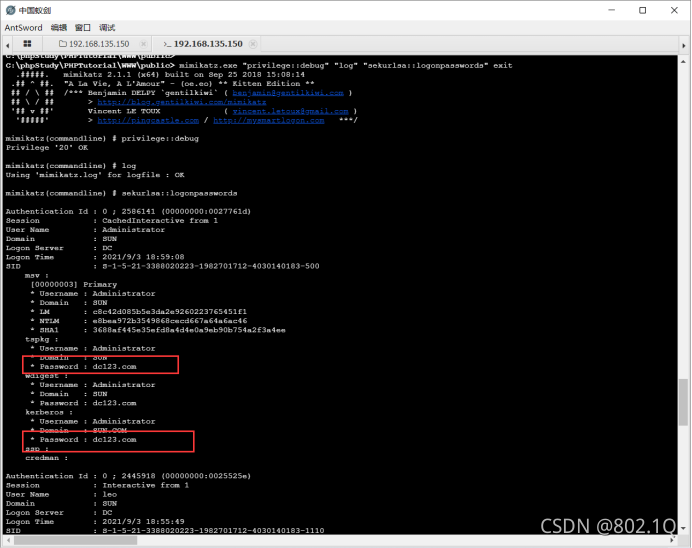
Task: Click the Logon Time 2021/9/3 18:55:49 line
Action: point(95,522)
